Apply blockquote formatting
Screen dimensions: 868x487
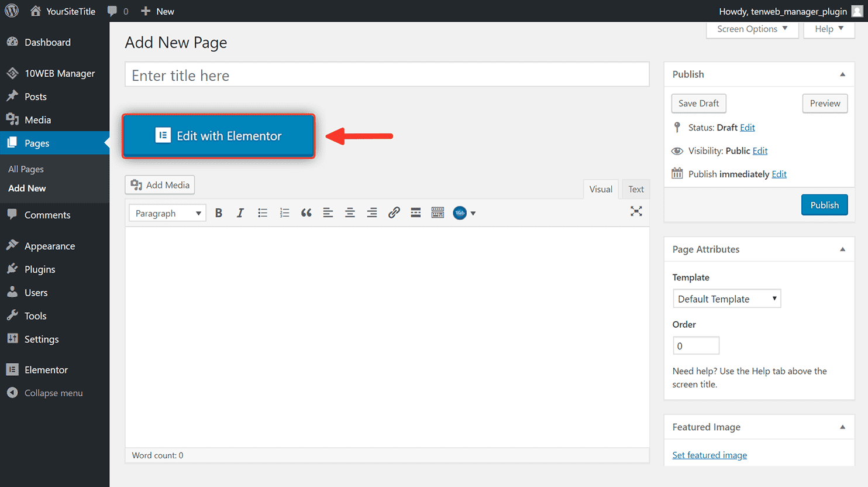coord(306,213)
